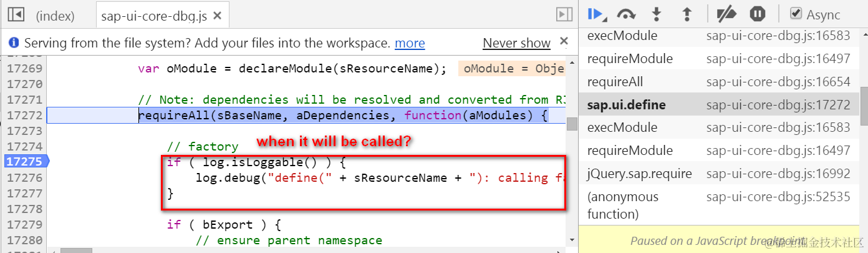
Task: Step into next function call
Action: (x=656, y=14)
